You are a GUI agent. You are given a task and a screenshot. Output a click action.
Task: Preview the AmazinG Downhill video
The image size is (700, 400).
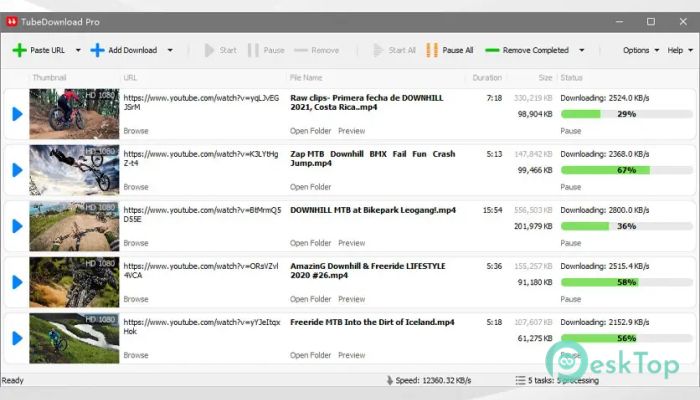click(x=351, y=299)
